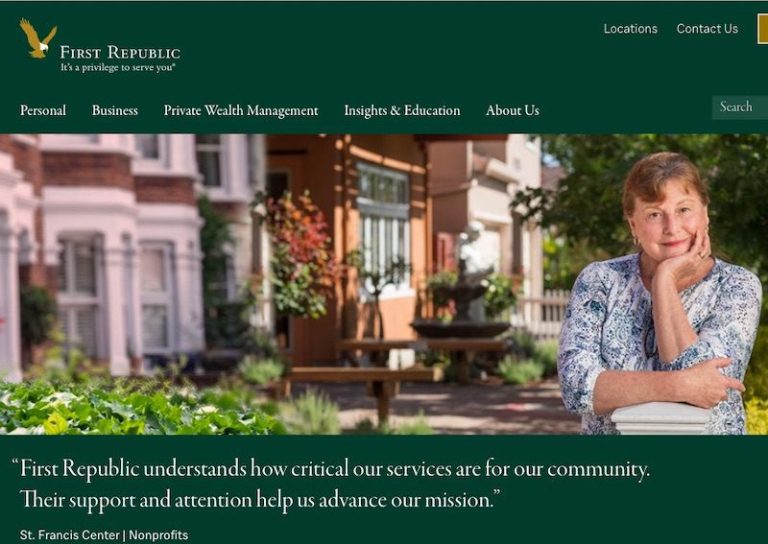This screenshot has height=544, width=768.
Task: Click the golden eagle logo icon
Action: [x=38, y=38]
